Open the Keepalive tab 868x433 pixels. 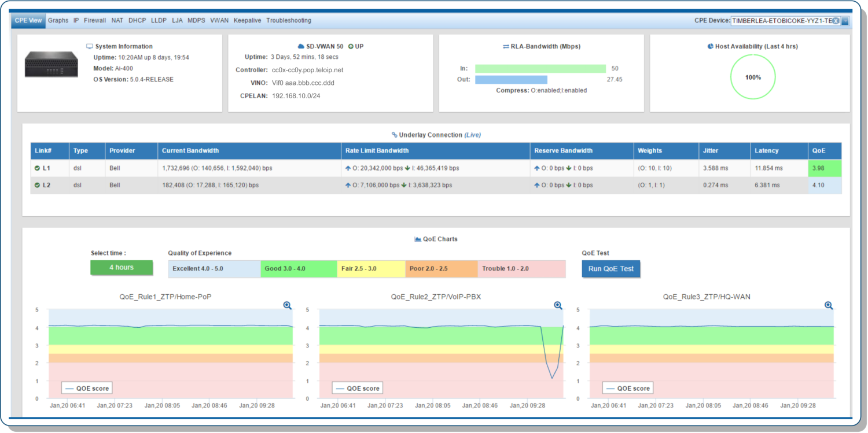[248, 20]
